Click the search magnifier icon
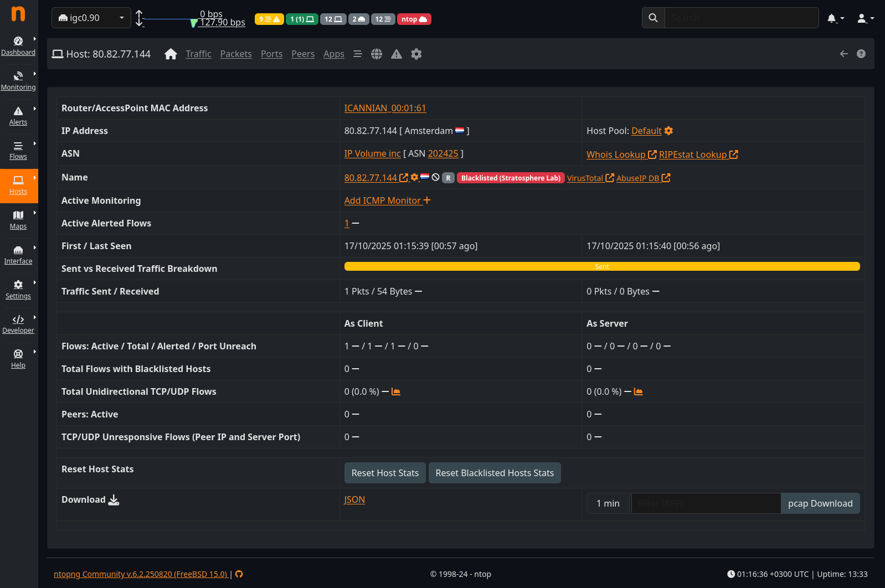 (654, 18)
